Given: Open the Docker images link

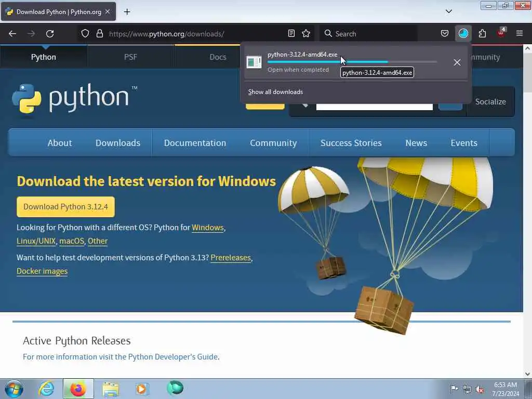Looking at the screenshot, I should [42, 271].
